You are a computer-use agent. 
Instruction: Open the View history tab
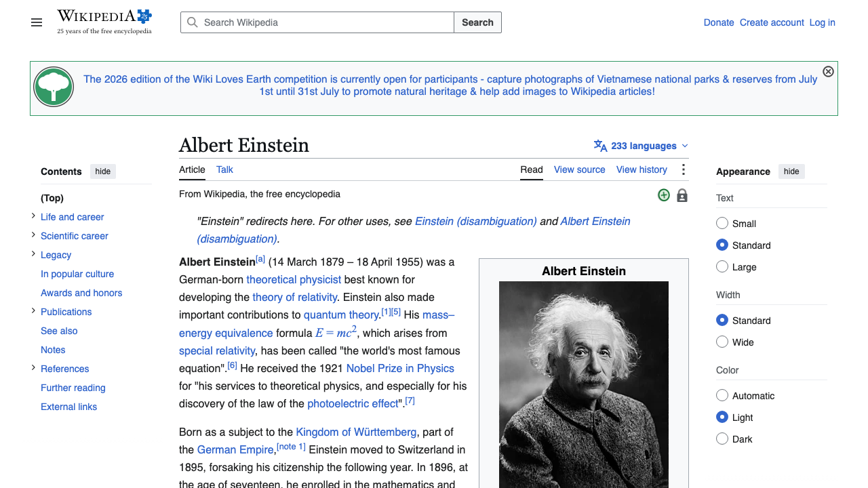(642, 169)
